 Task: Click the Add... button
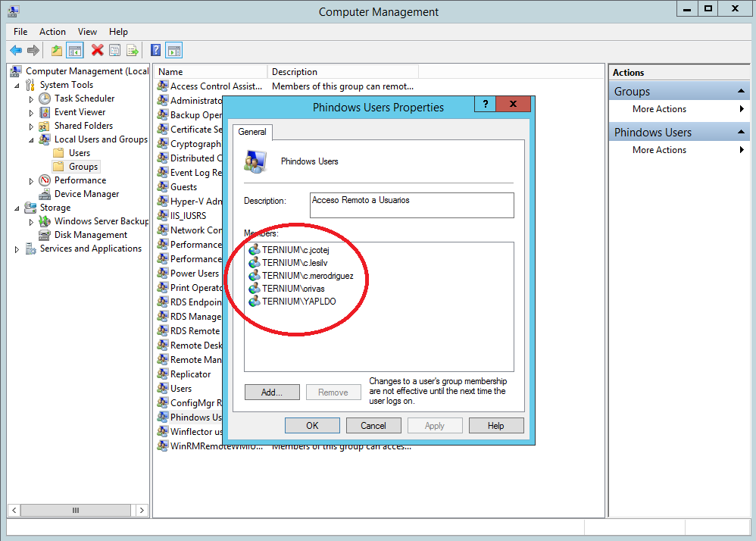tap(271, 392)
